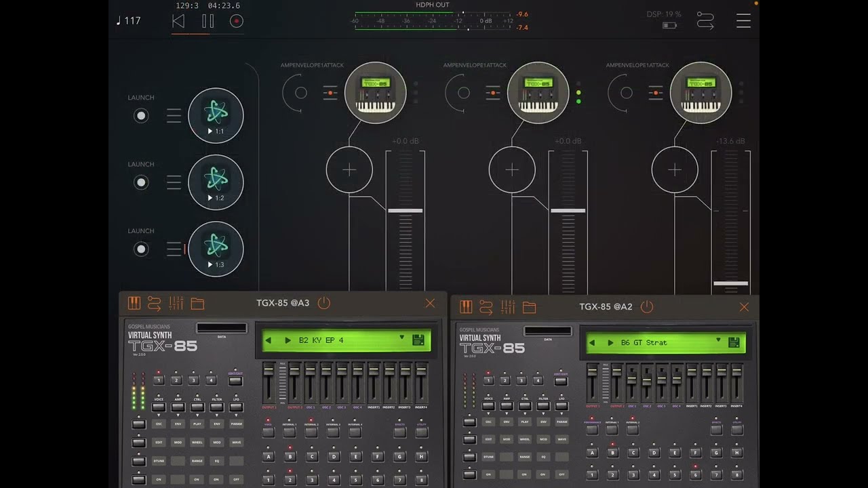Open MIDI routing icon in TGX-85 @A3 window
This screenshot has height=488, width=868.
pos(155,304)
